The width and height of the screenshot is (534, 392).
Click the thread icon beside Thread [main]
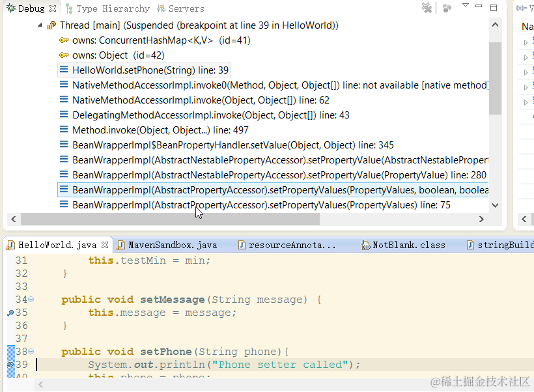(51, 25)
